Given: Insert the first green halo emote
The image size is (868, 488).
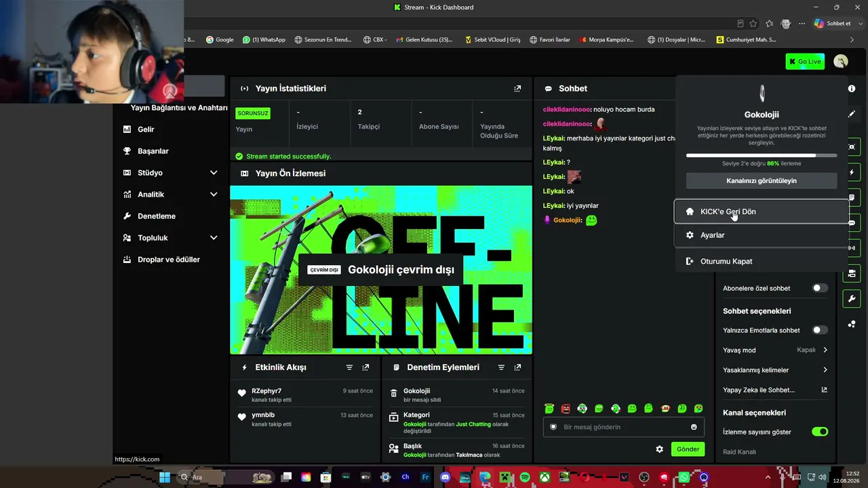Looking at the screenshot, I should click(x=549, y=409).
